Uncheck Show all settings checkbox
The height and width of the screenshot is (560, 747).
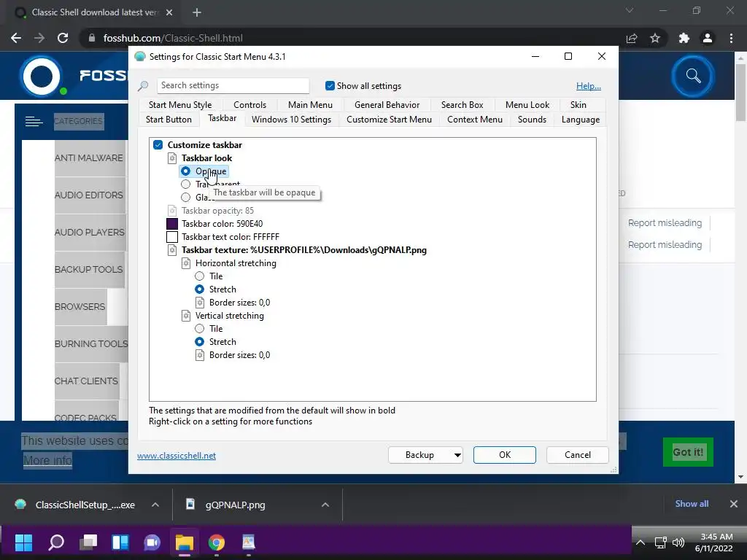[x=330, y=86]
